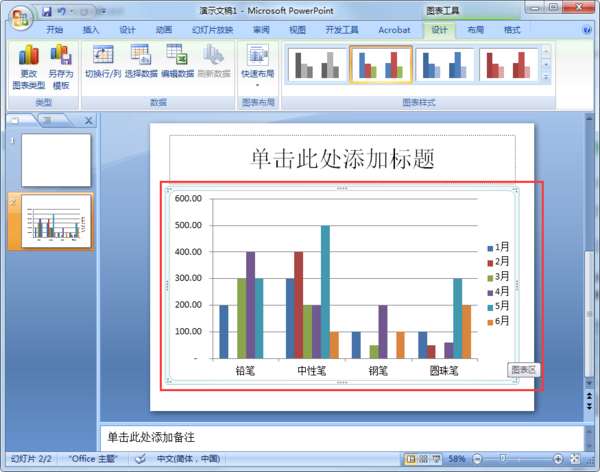Viewport: 600px width, 472px height.
Task: Switch to Slides thumbnail pane tab
Action: point(19,121)
